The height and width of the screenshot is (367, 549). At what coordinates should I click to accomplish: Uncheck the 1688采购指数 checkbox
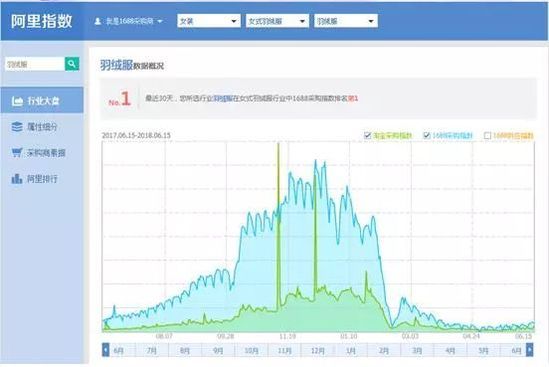[x=427, y=135]
